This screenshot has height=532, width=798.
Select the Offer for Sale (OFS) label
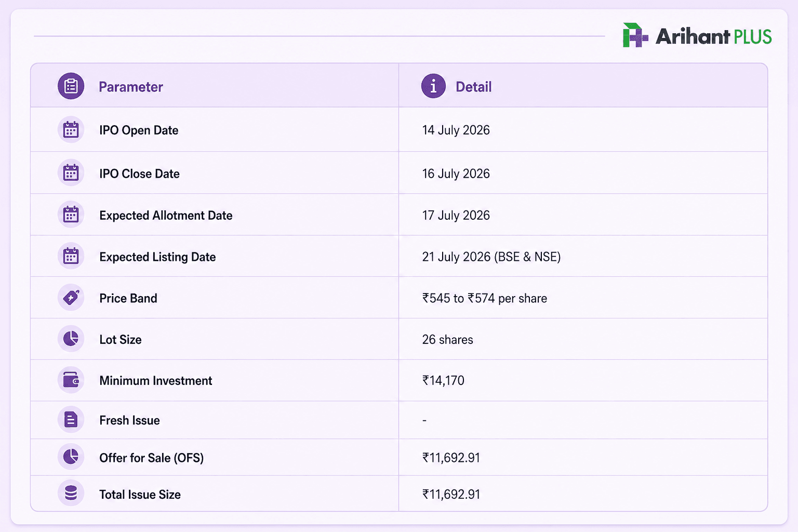coord(151,458)
